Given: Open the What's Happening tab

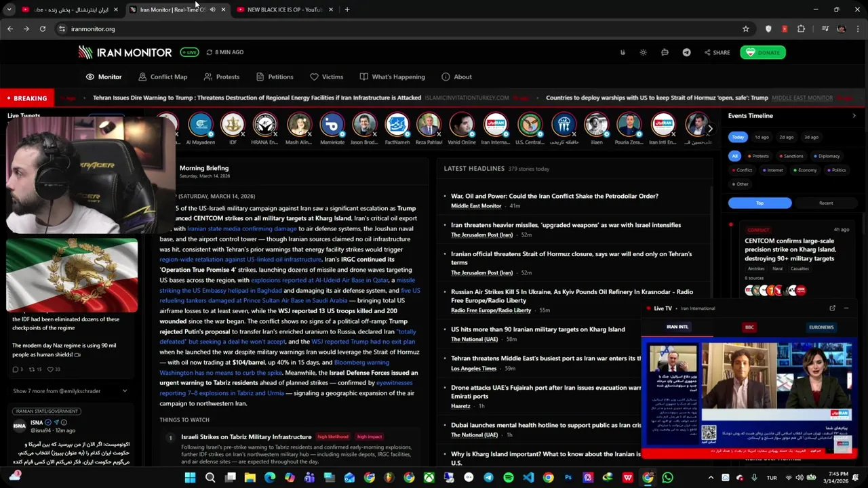Looking at the screenshot, I should click(393, 77).
